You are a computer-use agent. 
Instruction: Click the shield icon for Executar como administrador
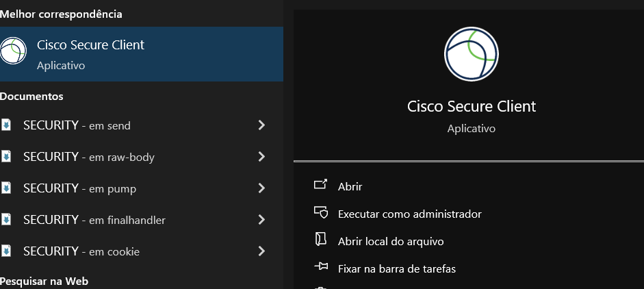(321, 212)
